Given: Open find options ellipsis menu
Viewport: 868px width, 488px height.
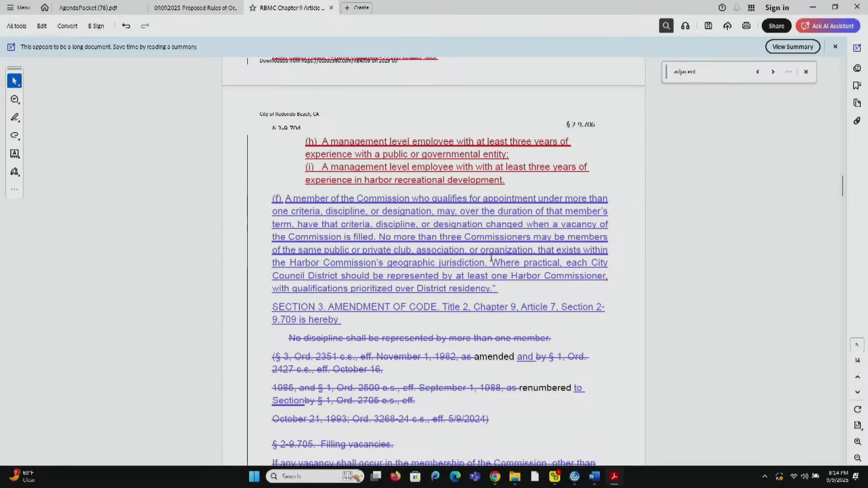Looking at the screenshot, I should (788, 72).
